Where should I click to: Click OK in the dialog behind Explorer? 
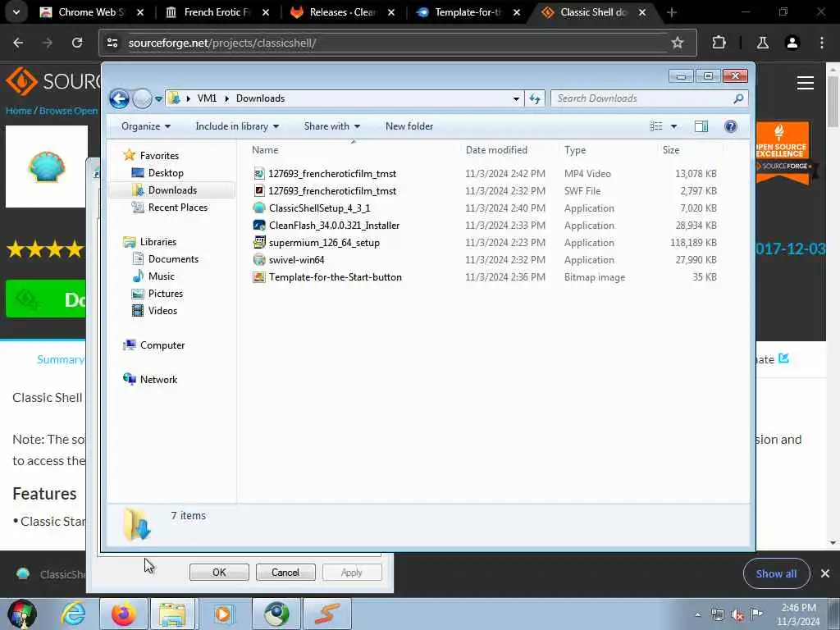pyautogui.click(x=219, y=572)
